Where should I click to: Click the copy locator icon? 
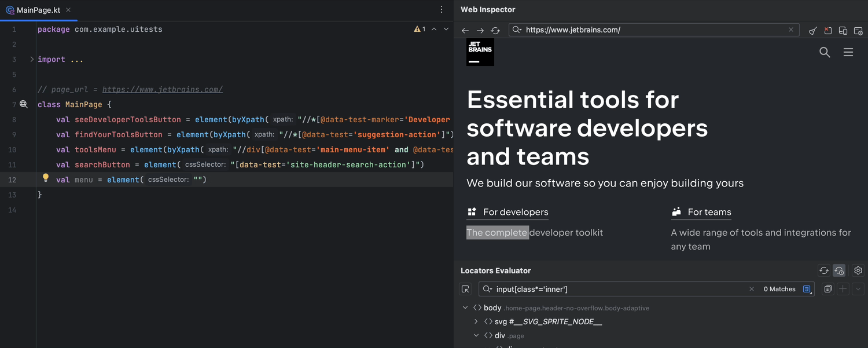click(x=828, y=289)
